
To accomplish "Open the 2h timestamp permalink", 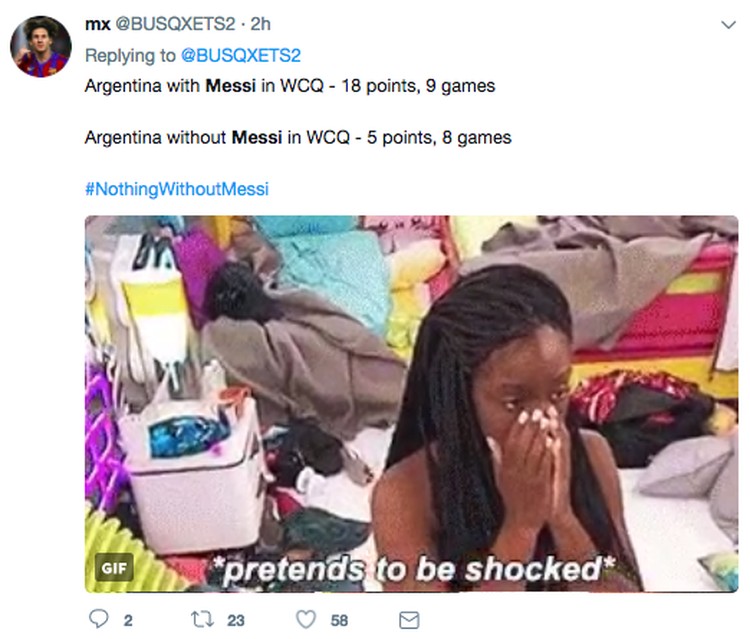I will (x=261, y=24).
